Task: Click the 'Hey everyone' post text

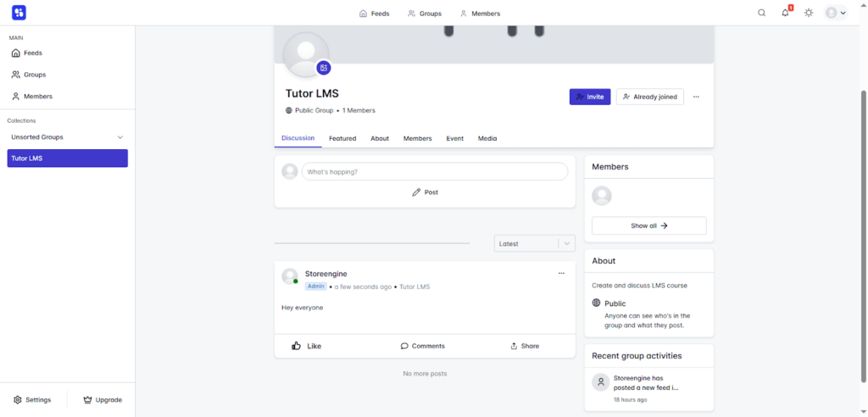Action: pyautogui.click(x=303, y=308)
